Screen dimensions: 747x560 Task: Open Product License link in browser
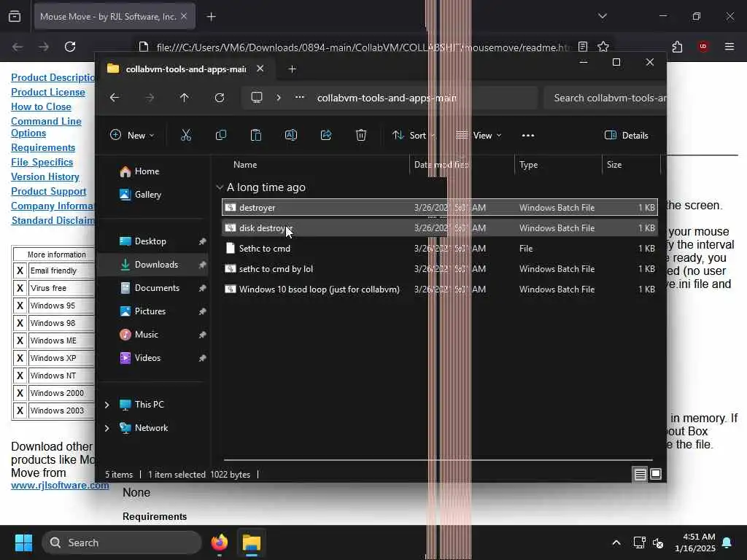coord(48,93)
